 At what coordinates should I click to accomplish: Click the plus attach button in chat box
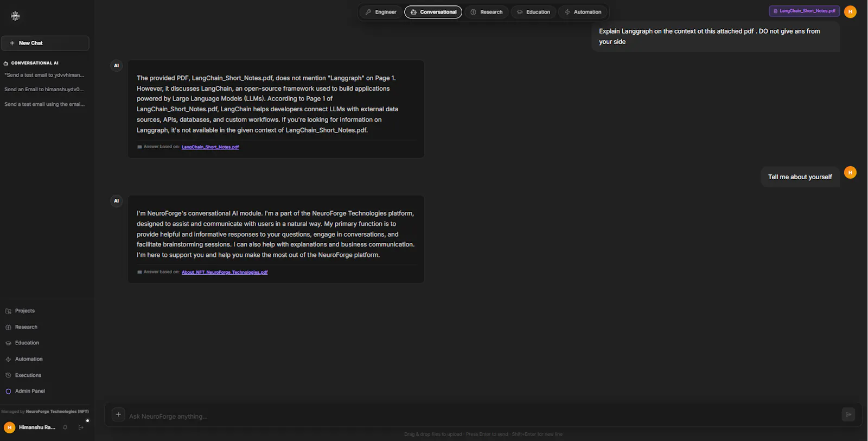pyautogui.click(x=118, y=414)
